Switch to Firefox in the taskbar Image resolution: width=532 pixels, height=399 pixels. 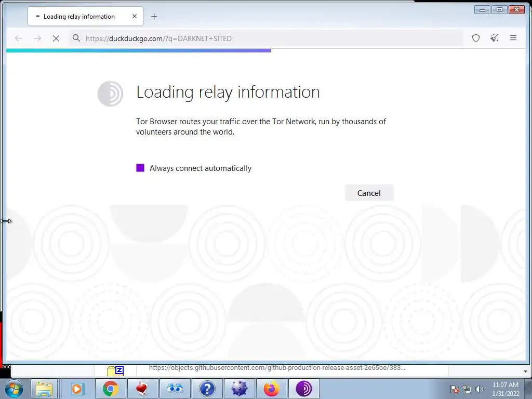pos(271,389)
